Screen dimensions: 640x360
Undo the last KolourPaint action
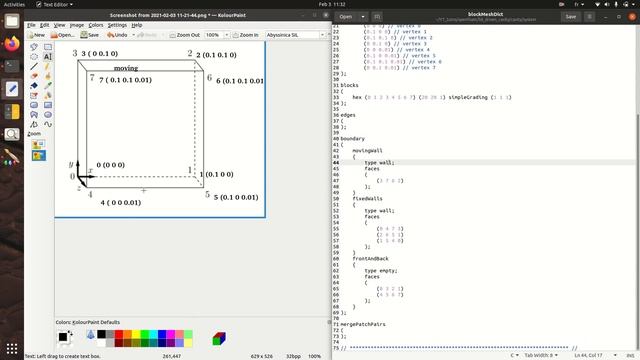[x=117, y=35]
